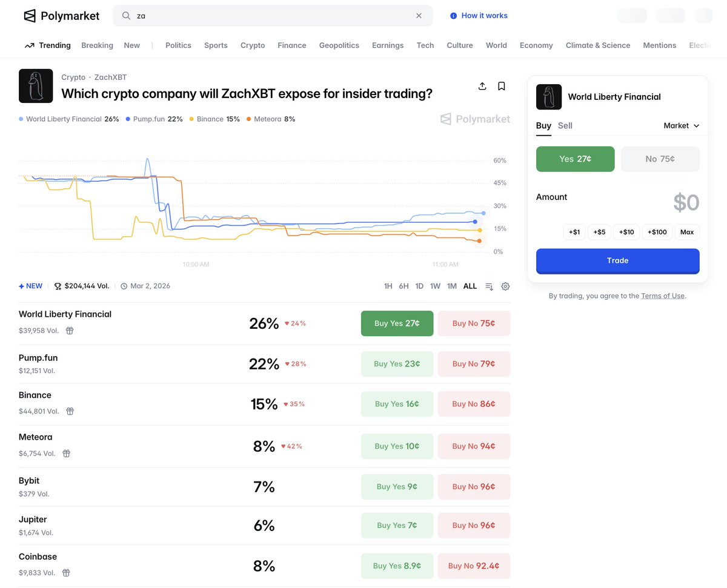727x588 pixels.
Task: Click the blue Trade button
Action: point(618,261)
